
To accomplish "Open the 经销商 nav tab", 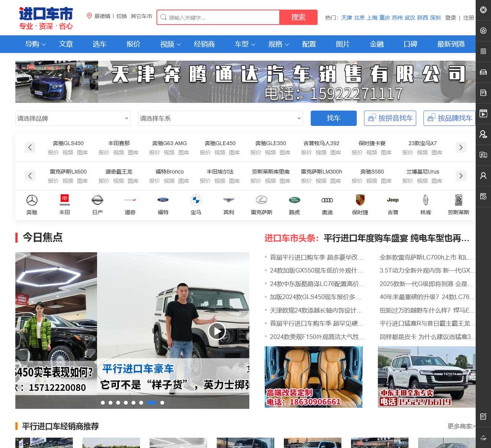I will pyautogui.click(x=204, y=44).
